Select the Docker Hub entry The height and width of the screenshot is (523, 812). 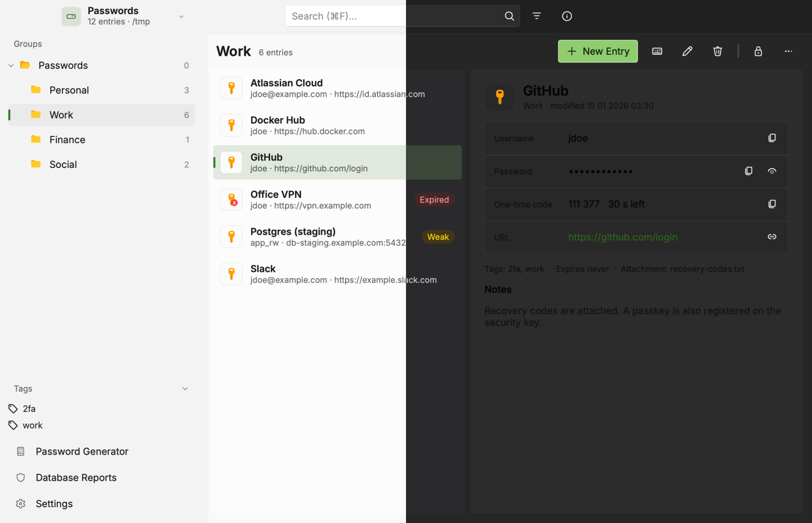click(x=337, y=125)
